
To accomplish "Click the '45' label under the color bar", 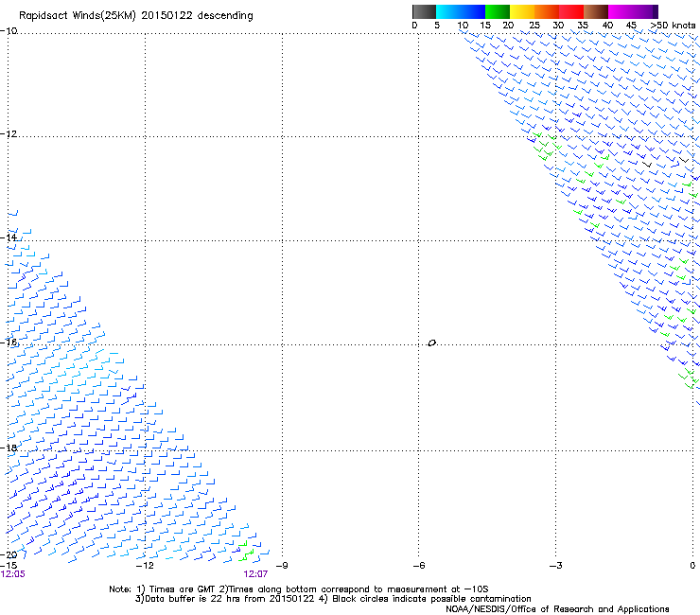I will tap(631, 26).
